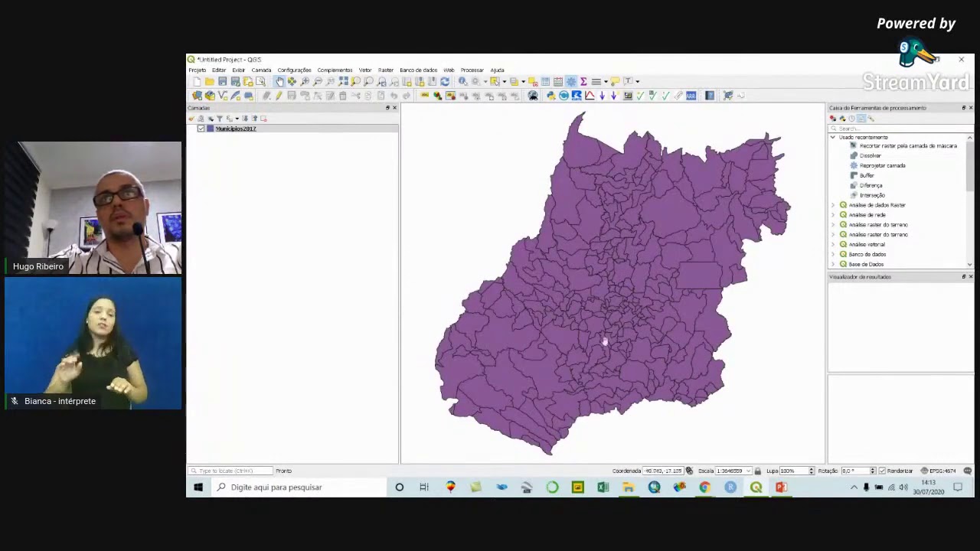Click the Type to locate field
Screen dimensions: 980x551
(231, 471)
